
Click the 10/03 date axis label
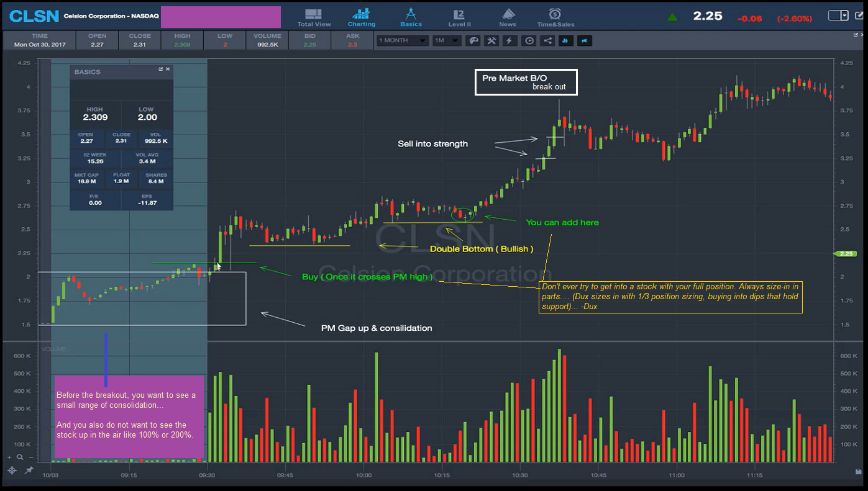(50, 475)
